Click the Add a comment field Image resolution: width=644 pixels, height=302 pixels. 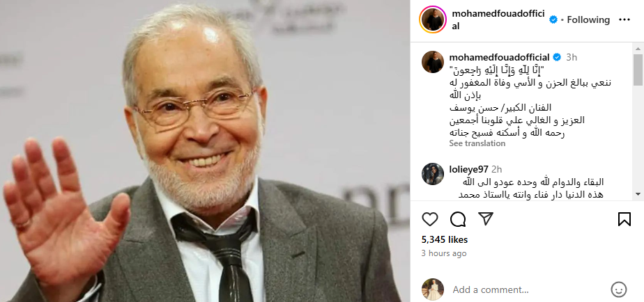tap(528, 289)
